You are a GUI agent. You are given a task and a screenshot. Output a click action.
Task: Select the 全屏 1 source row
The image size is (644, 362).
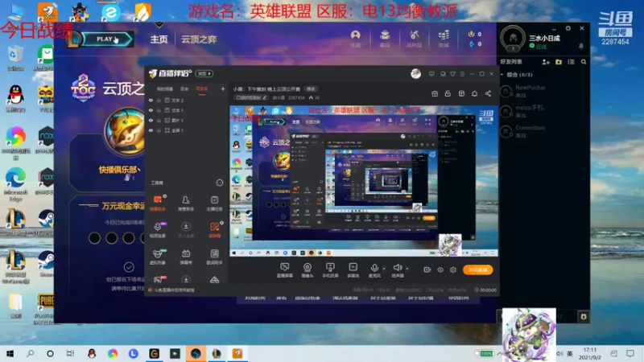click(187, 130)
